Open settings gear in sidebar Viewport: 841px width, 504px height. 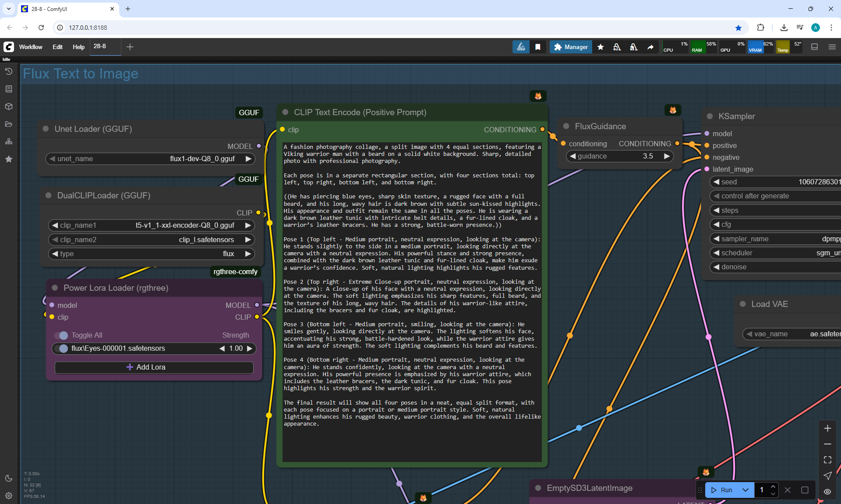pos(9,496)
